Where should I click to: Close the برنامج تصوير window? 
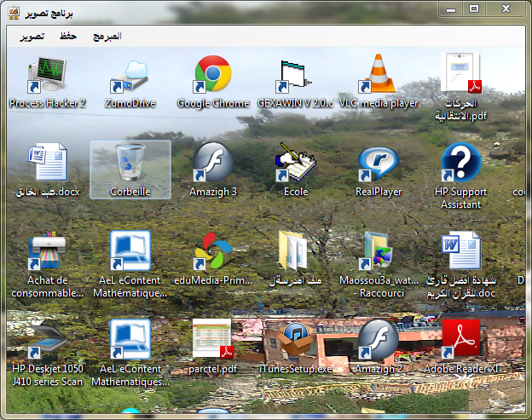[506, 9]
